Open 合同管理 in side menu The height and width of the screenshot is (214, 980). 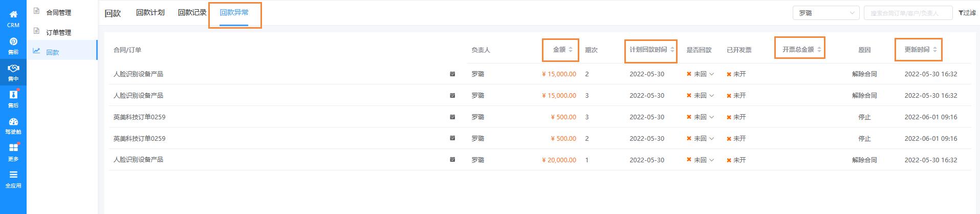(x=58, y=12)
